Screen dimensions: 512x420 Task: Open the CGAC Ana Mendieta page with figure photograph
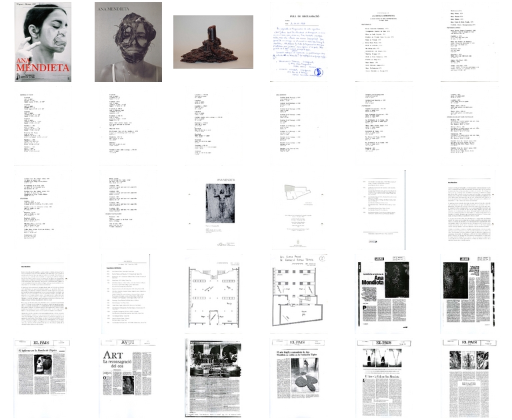pos(213,210)
